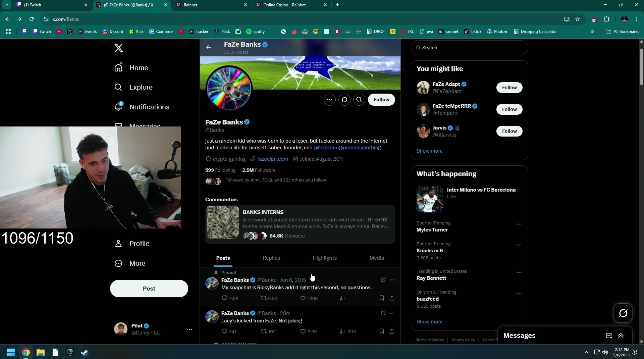Open Coinbase bookmark

pyautogui.click(x=161, y=32)
